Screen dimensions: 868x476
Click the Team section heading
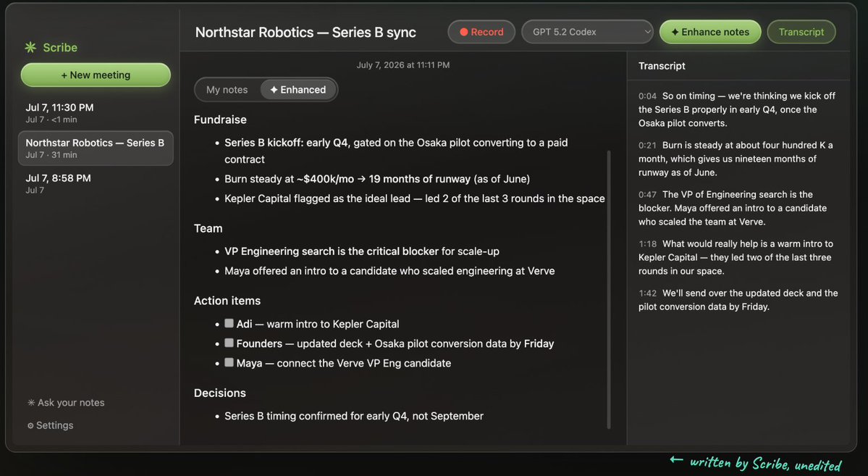[x=208, y=228]
